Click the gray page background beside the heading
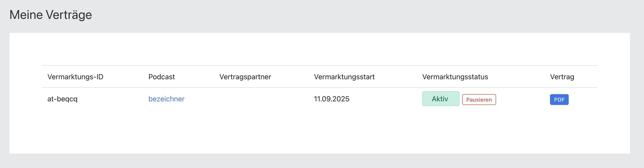The width and height of the screenshot is (644, 168). point(350,15)
